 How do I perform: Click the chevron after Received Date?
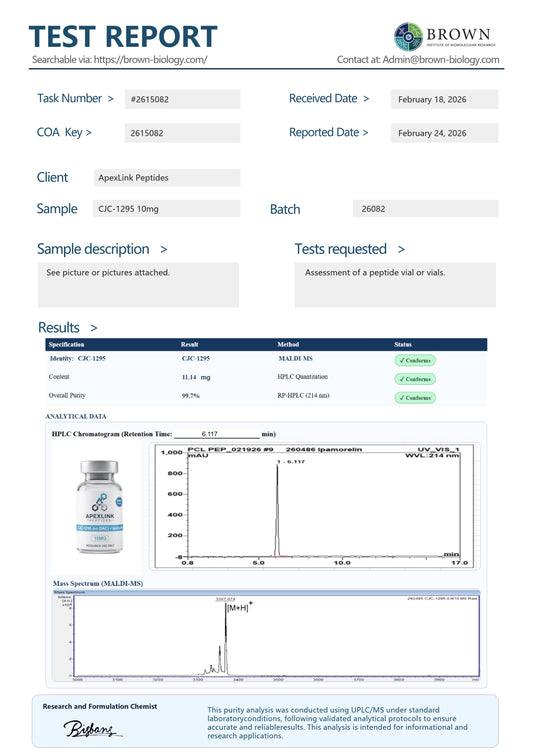click(x=366, y=99)
